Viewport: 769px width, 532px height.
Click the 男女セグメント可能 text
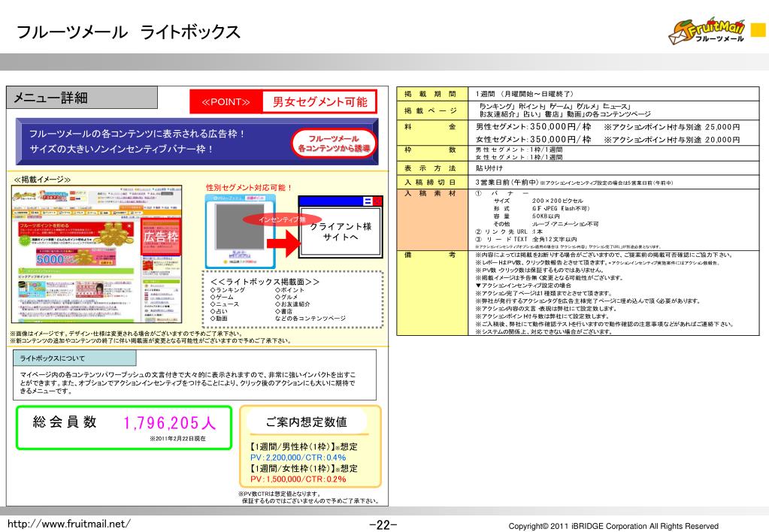(x=319, y=102)
